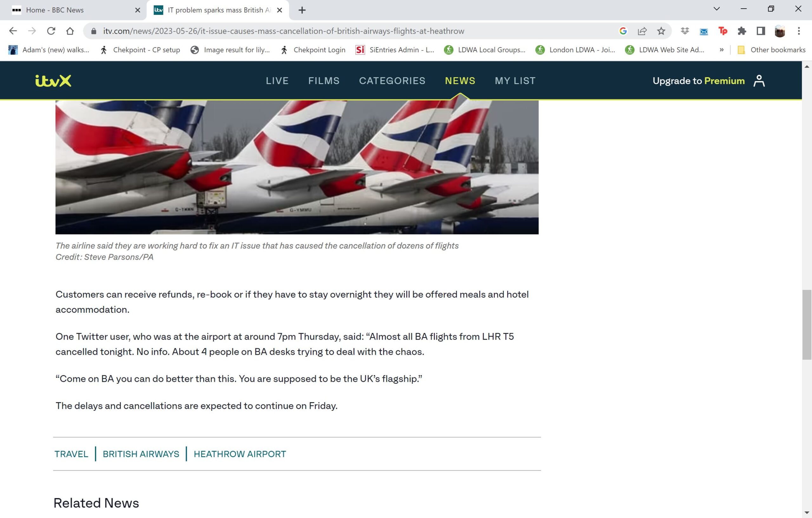Image resolution: width=812 pixels, height=518 pixels.
Task: Open the BRITISH AIRWAYS topic link
Action: (141, 454)
